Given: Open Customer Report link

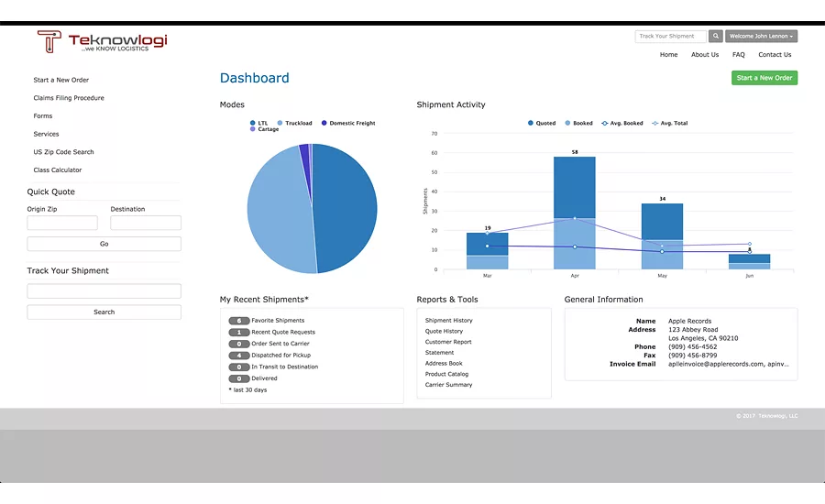Looking at the screenshot, I should coord(448,342).
